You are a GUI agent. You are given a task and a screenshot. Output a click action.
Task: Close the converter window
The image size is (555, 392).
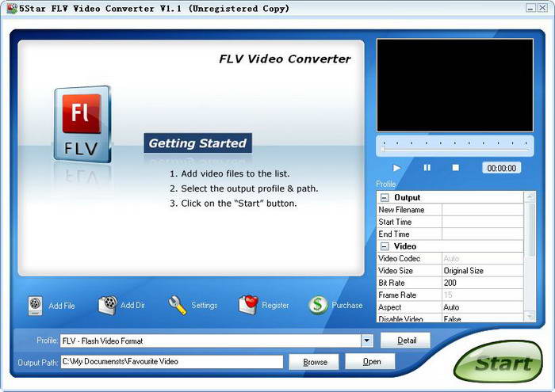542,8
